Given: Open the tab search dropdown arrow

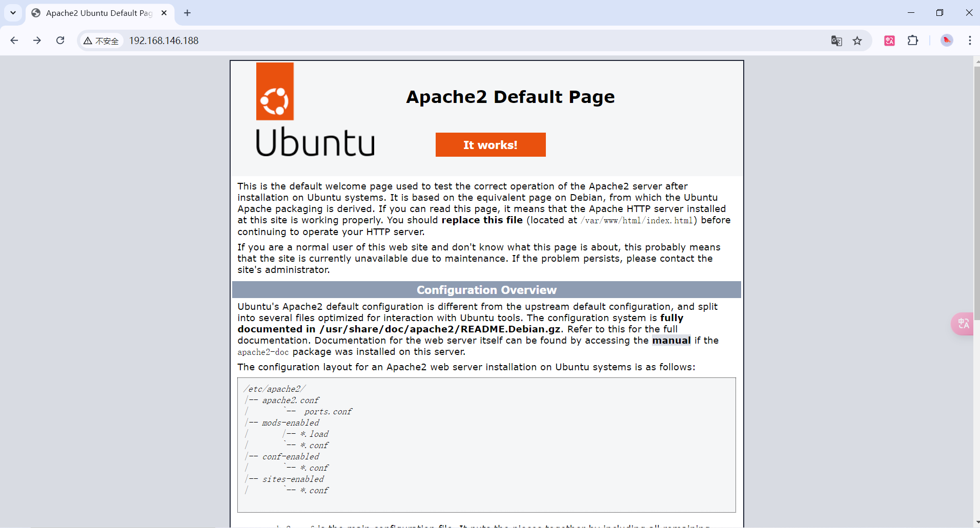Looking at the screenshot, I should (x=13, y=13).
